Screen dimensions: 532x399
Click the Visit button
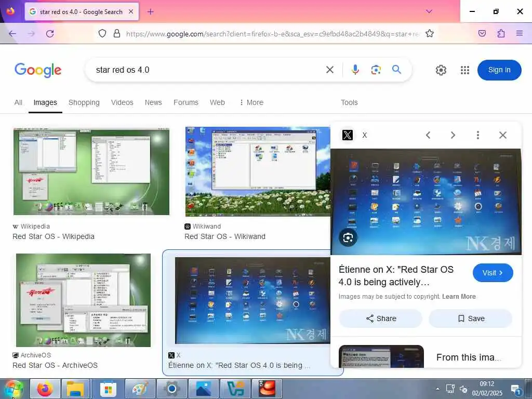click(x=493, y=273)
